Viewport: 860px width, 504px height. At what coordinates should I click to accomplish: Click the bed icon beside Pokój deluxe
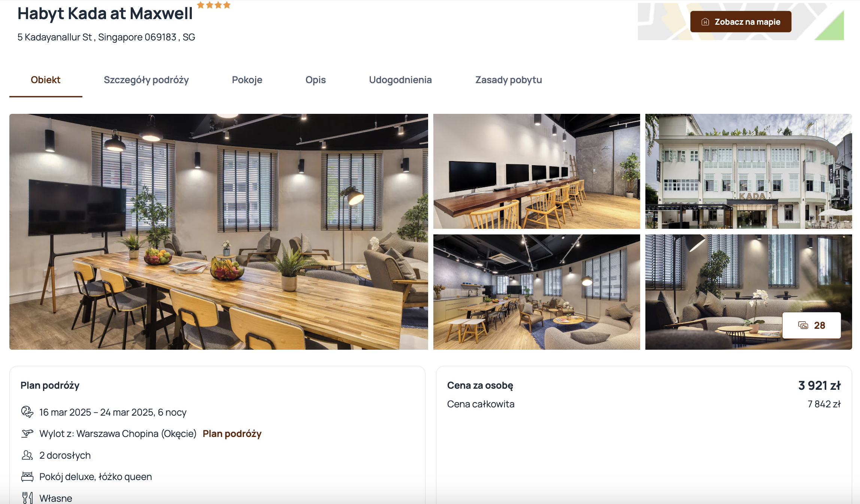coord(27,477)
